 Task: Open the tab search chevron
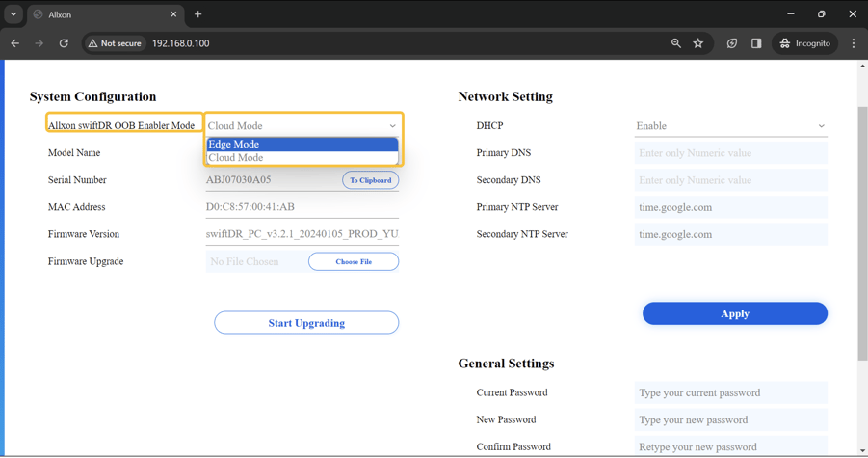tap(13, 14)
